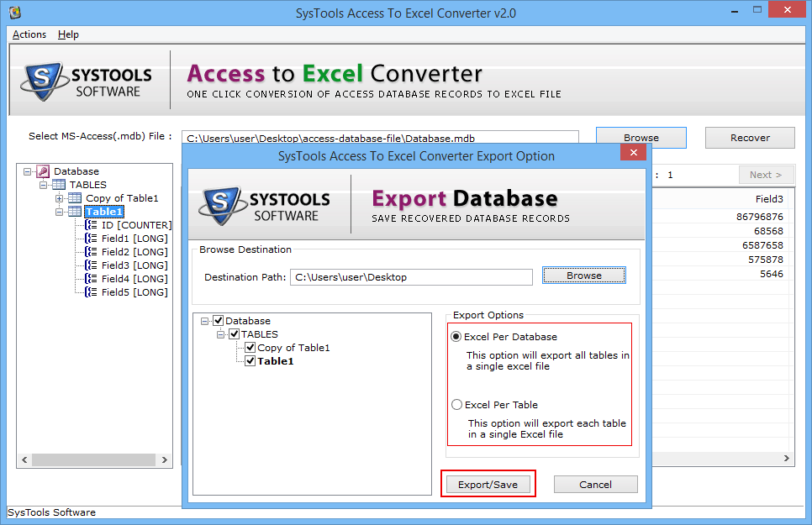The height and width of the screenshot is (525, 812).
Task: Click SysTools shield logo in main banner
Action: [45, 81]
